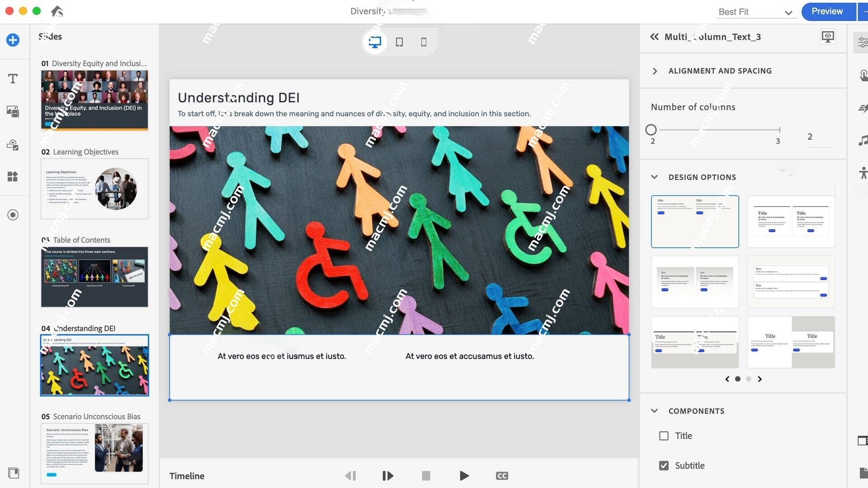
Task: Expand the Components section
Action: (655, 411)
